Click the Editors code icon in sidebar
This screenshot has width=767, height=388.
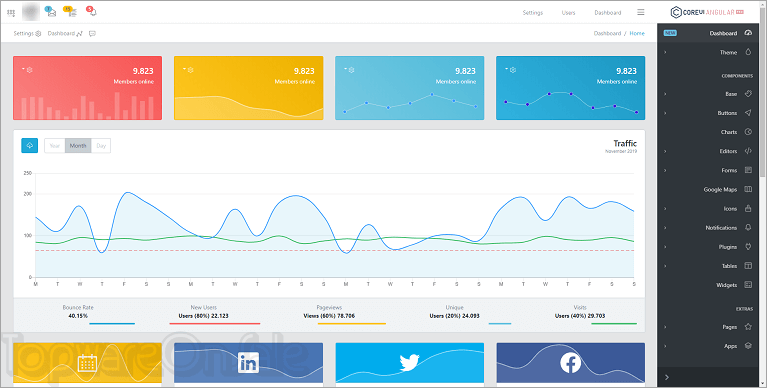coord(748,151)
